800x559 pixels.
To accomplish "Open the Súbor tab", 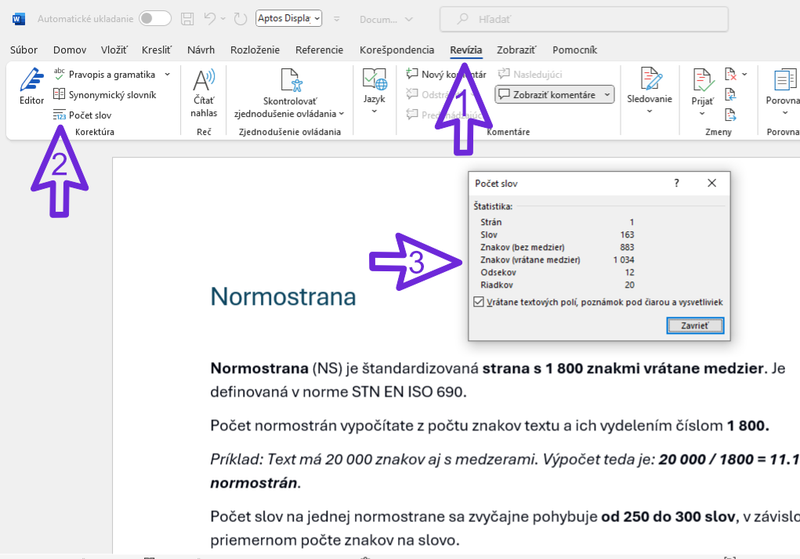I will coord(23,50).
